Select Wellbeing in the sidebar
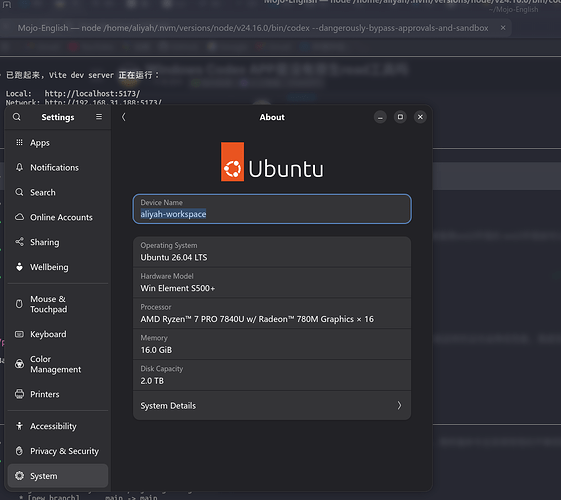 pos(58,267)
